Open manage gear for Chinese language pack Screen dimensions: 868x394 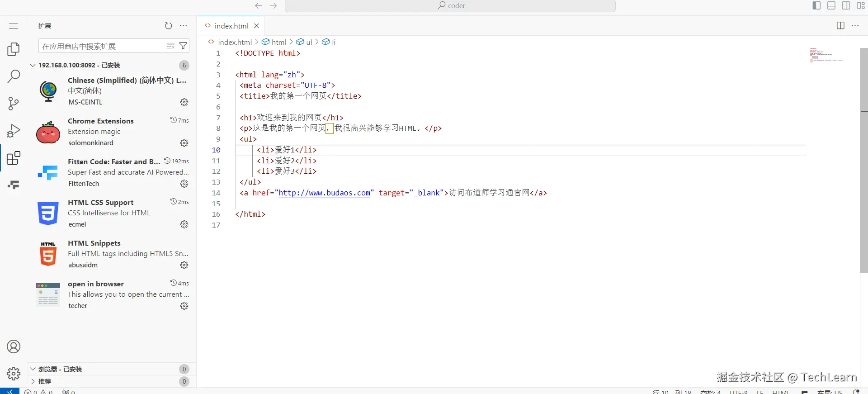pyautogui.click(x=184, y=102)
